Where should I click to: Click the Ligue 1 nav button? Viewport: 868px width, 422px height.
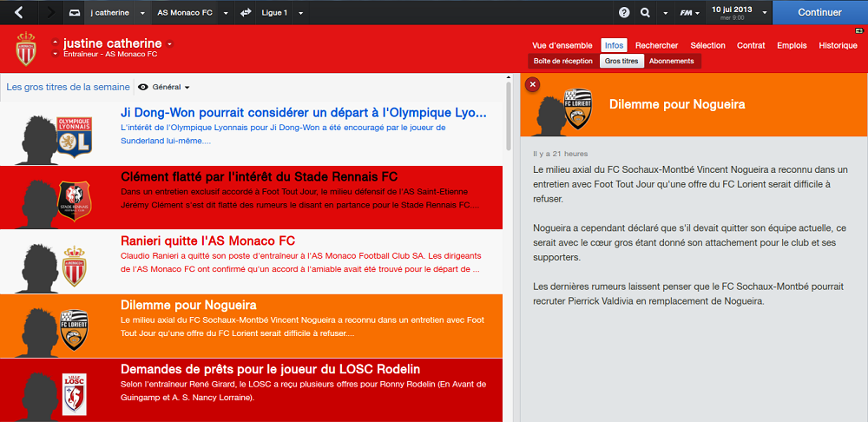point(274,13)
